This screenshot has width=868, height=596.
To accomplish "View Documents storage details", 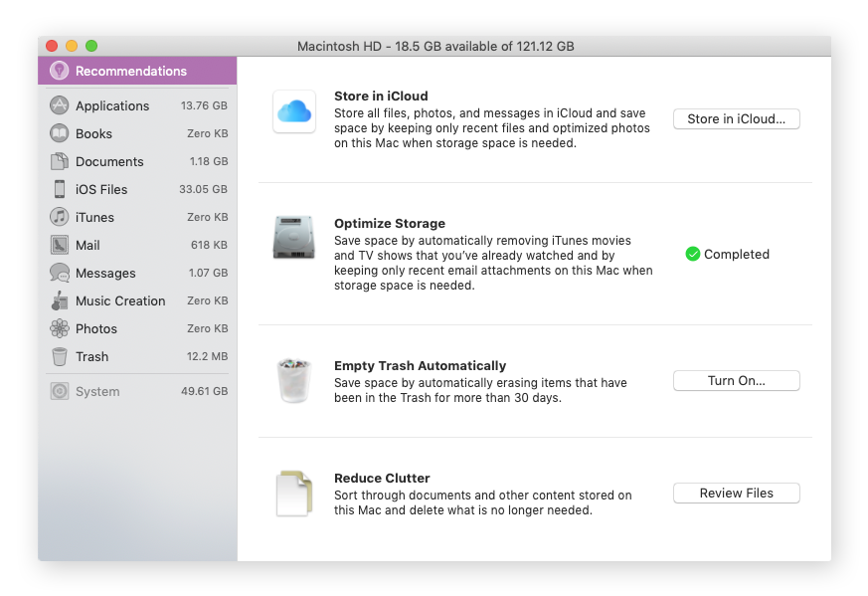I will point(109,161).
